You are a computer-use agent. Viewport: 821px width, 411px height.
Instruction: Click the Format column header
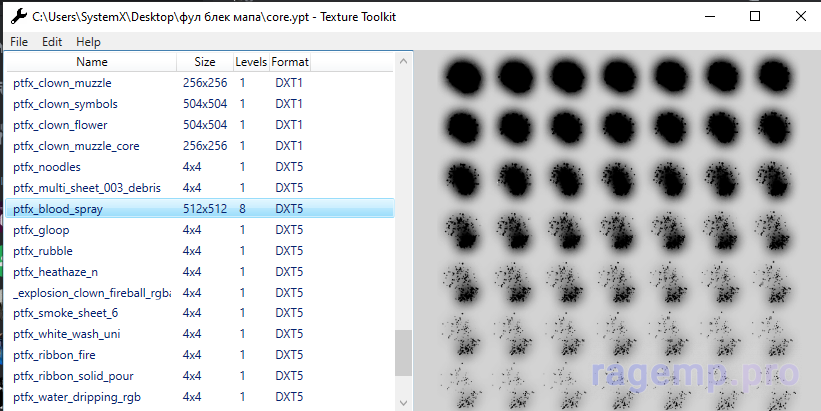[x=290, y=62]
